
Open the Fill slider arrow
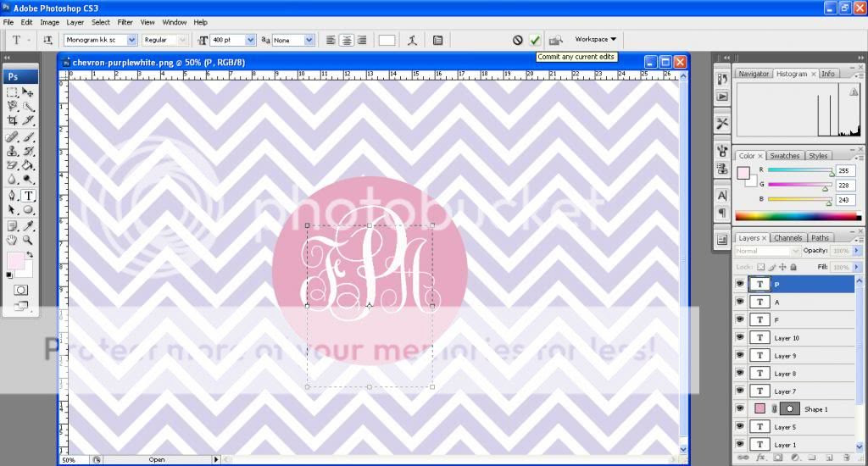pyautogui.click(x=857, y=267)
